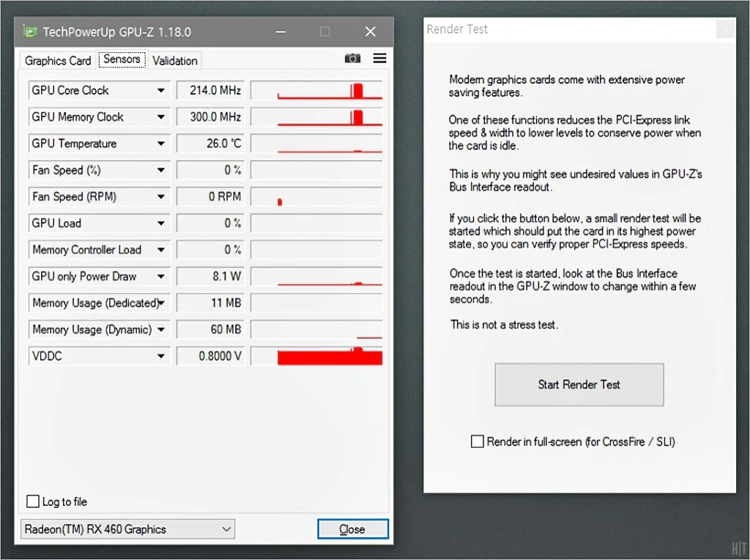Click the 60 MB dynamic memory value
The height and width of the screenshot is (560, 750).
210,329
